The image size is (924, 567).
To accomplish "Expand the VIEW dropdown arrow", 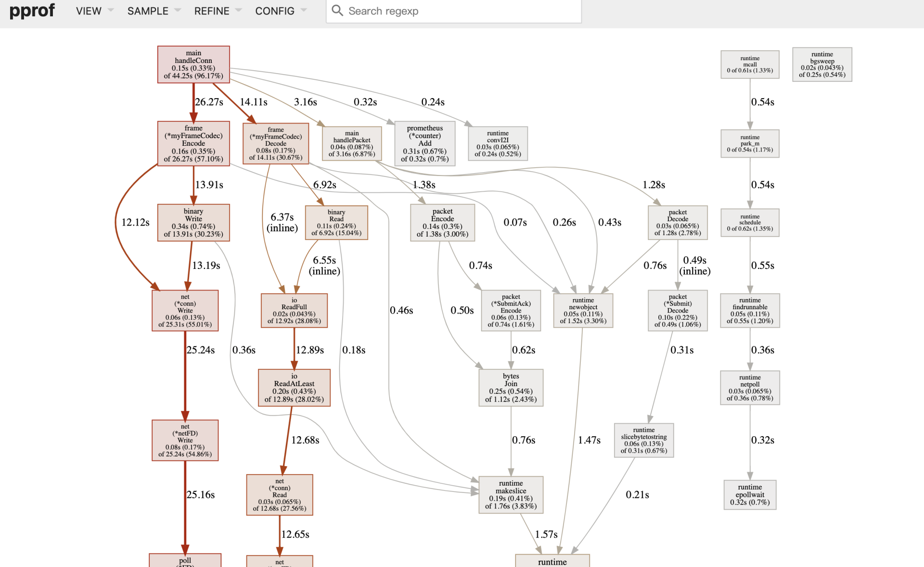I will pos(111,10).
